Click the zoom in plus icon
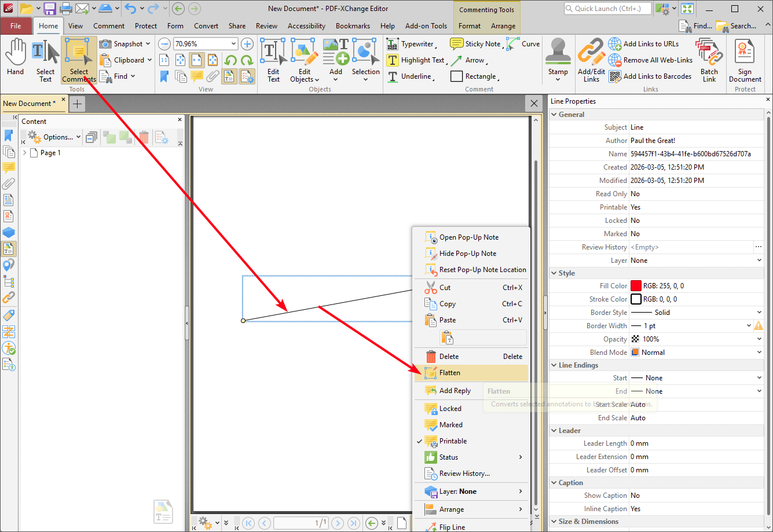This screenshot has width=773, height=532. (x=247, y=44)
